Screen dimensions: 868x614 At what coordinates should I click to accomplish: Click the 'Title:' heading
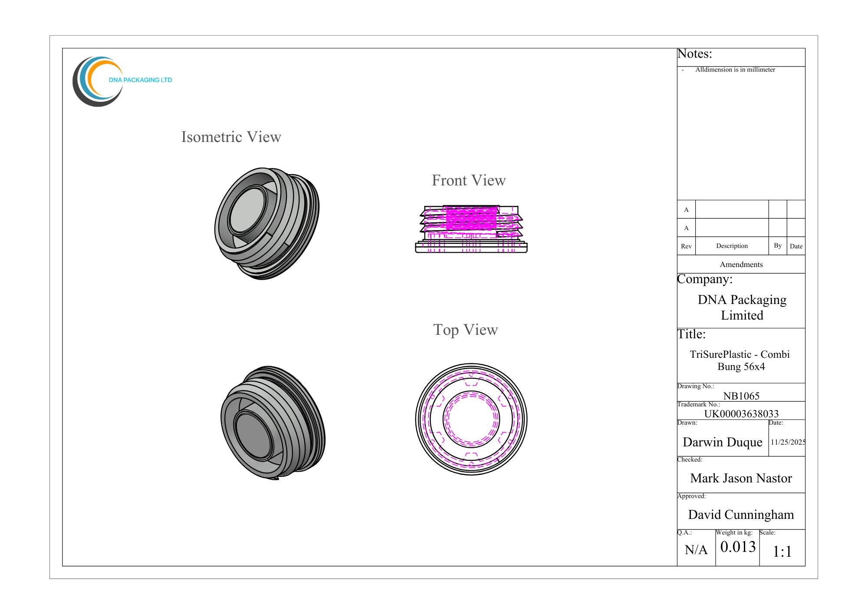coord(691,334)
